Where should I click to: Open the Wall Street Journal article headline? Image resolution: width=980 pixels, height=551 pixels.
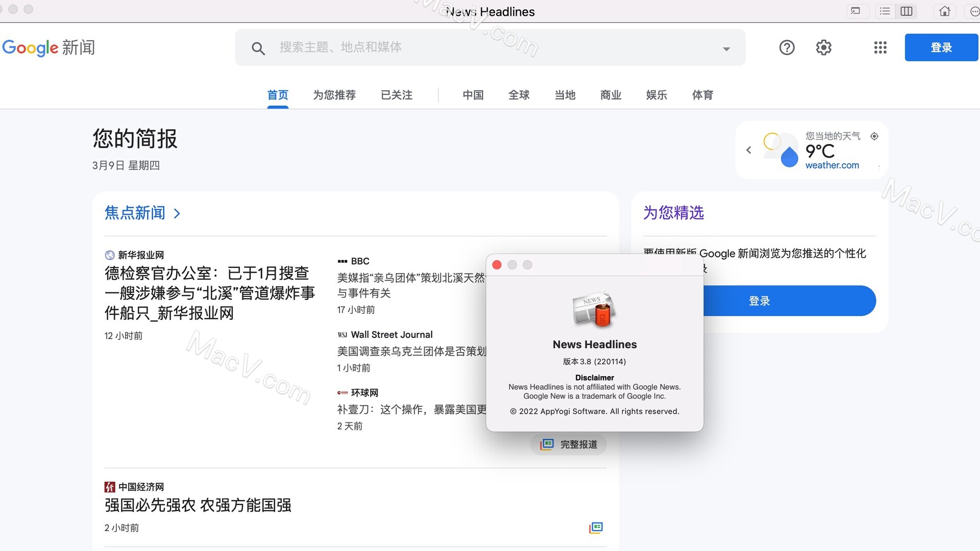click(x=411, y=351)
